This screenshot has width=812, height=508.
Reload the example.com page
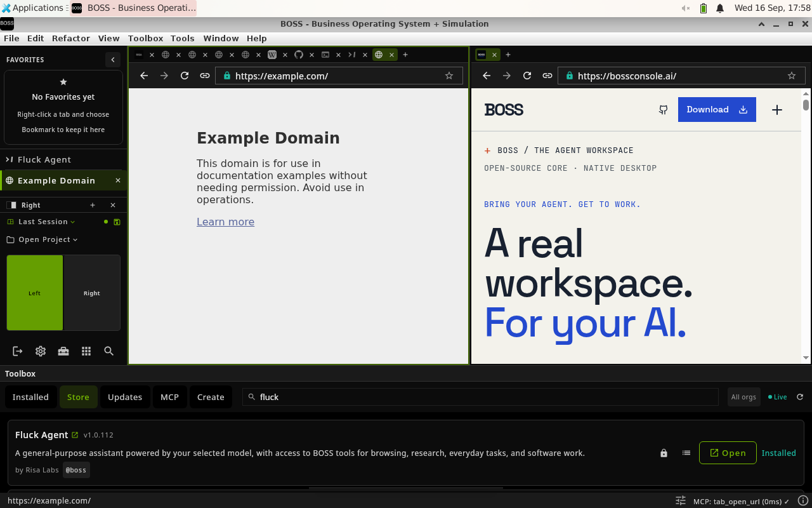pyautogui.click(x=185, y=76)
